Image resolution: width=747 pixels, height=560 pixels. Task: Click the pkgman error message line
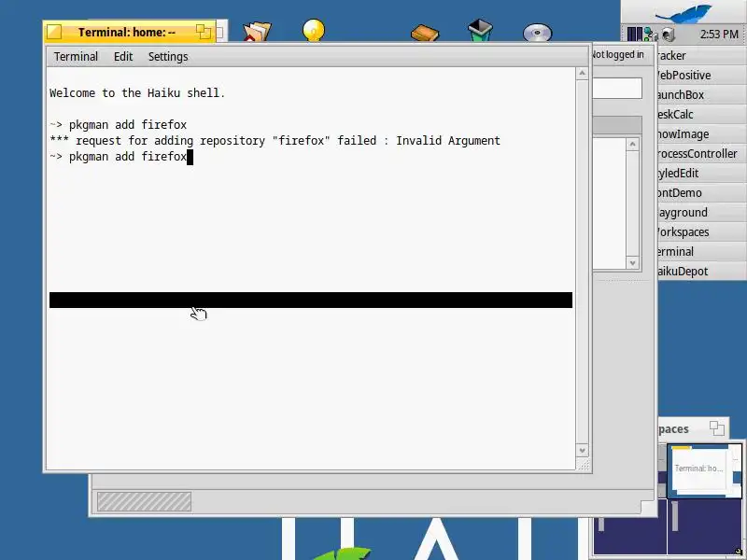click(x=275, y=141)
